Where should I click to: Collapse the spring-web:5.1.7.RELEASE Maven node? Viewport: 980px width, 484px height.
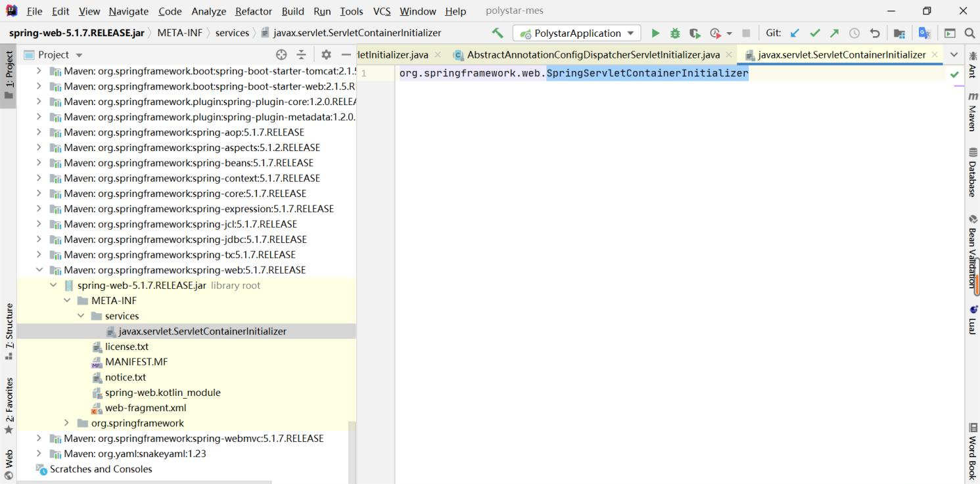(x=39, y=270)
